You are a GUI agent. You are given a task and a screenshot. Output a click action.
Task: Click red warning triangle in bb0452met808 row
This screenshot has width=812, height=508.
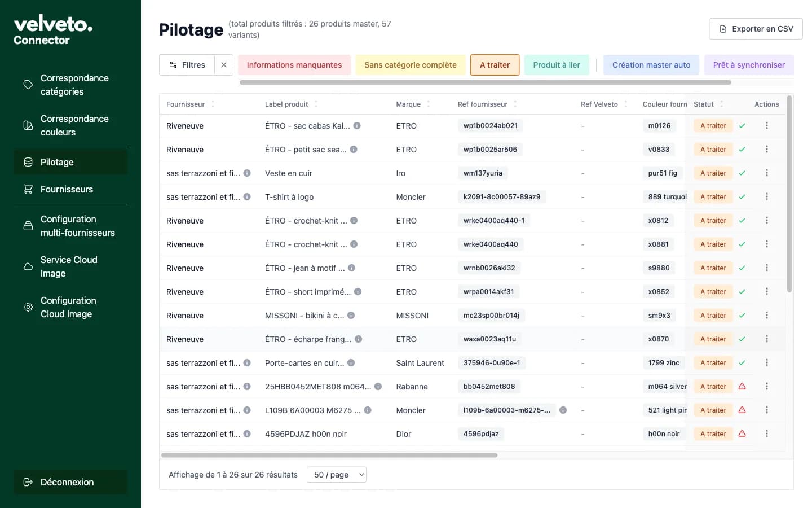click(x=742, y=386)
